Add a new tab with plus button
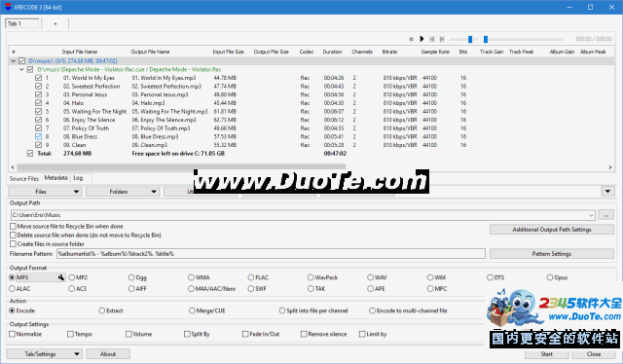This screenshot has width=623, height=364. tap(55, 23)
